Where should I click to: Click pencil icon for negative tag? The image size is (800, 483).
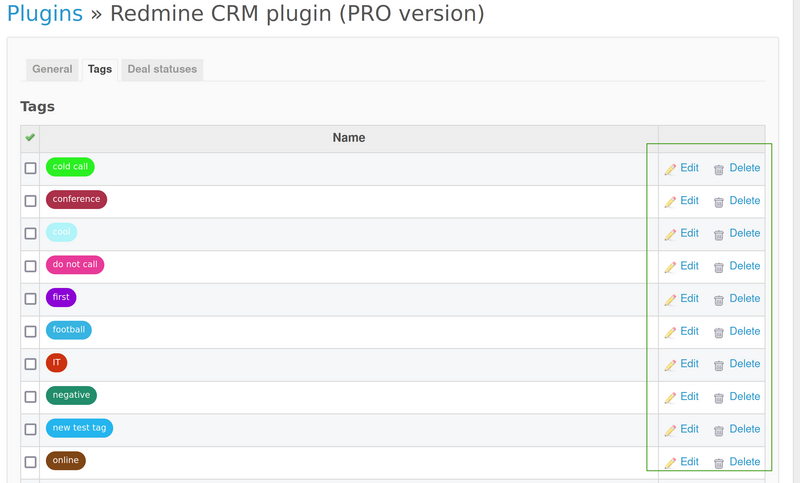[670, 397]
